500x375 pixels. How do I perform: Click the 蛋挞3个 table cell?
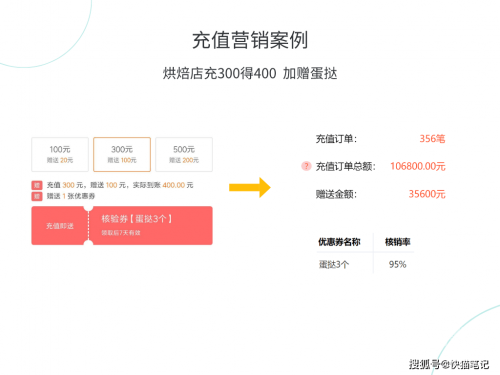(x=334, y=265)
